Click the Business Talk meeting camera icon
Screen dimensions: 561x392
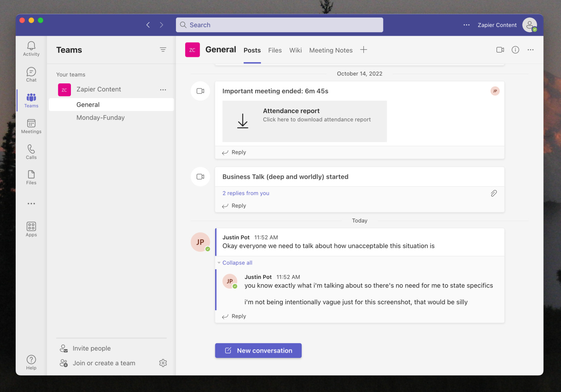[200, 177]
